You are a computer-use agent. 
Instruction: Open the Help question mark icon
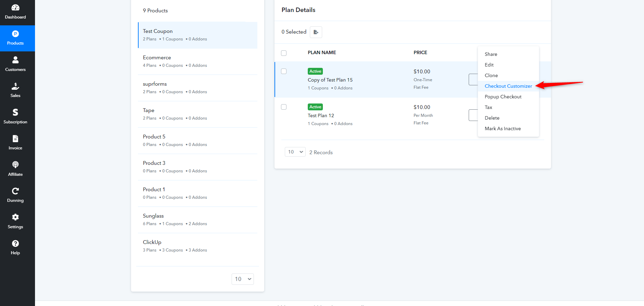pyautogui.click(x=15, y=244)
